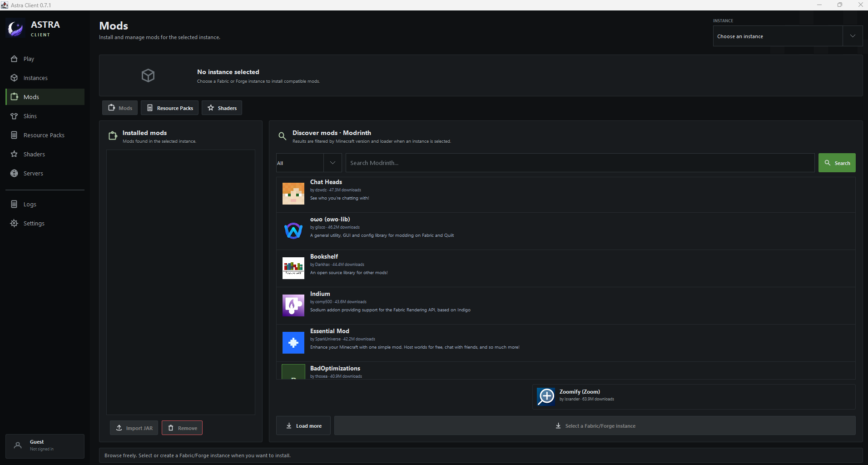Open the Zoomify (Zoom) mod title

(x=580, y=391)
